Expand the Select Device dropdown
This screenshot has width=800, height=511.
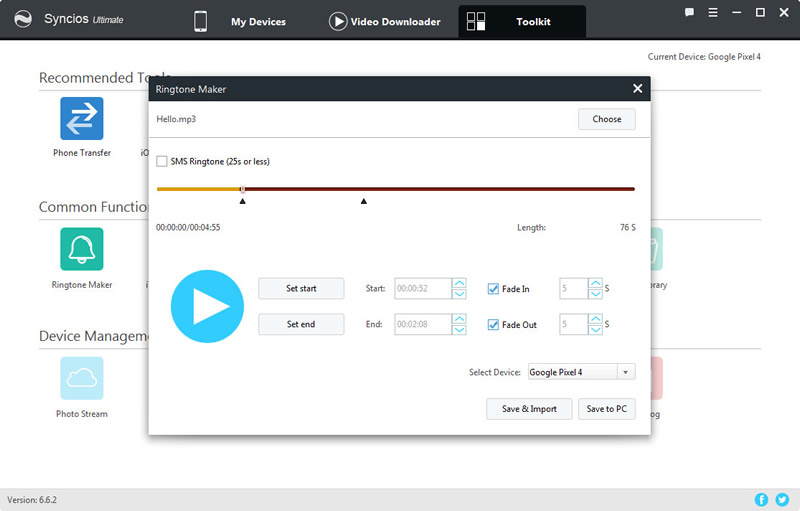[x=626, y=372]
